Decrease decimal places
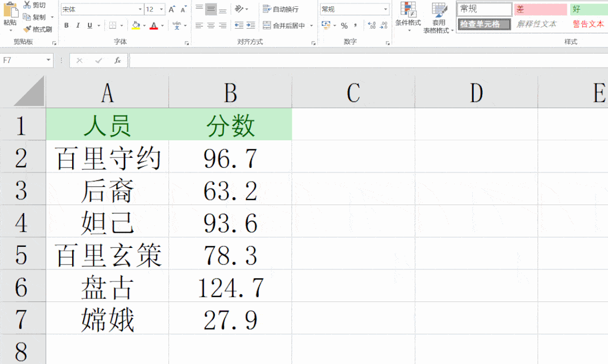 tap(384, 25)
